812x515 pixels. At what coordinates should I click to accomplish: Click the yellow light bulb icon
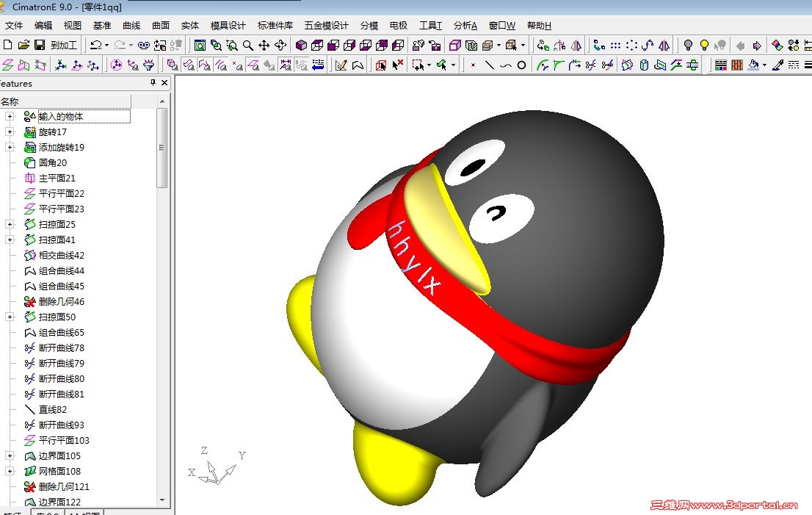click(x=704, y=45)
